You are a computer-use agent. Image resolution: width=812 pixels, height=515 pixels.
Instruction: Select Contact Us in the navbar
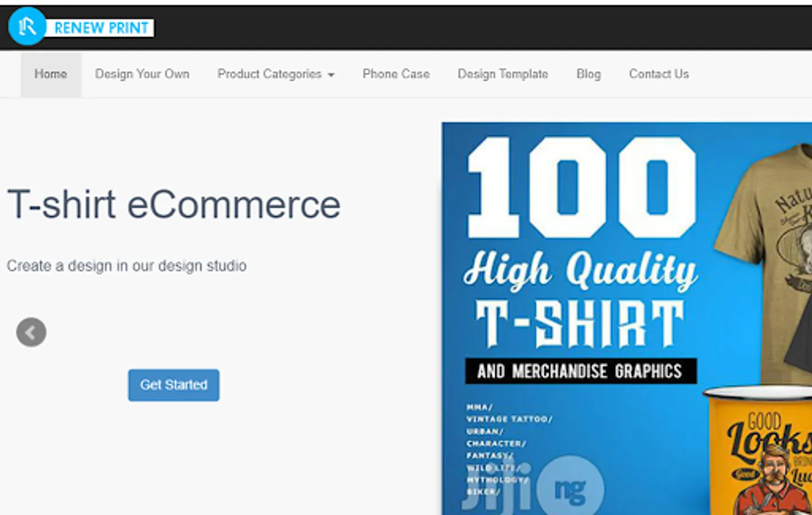pos(659,74)
